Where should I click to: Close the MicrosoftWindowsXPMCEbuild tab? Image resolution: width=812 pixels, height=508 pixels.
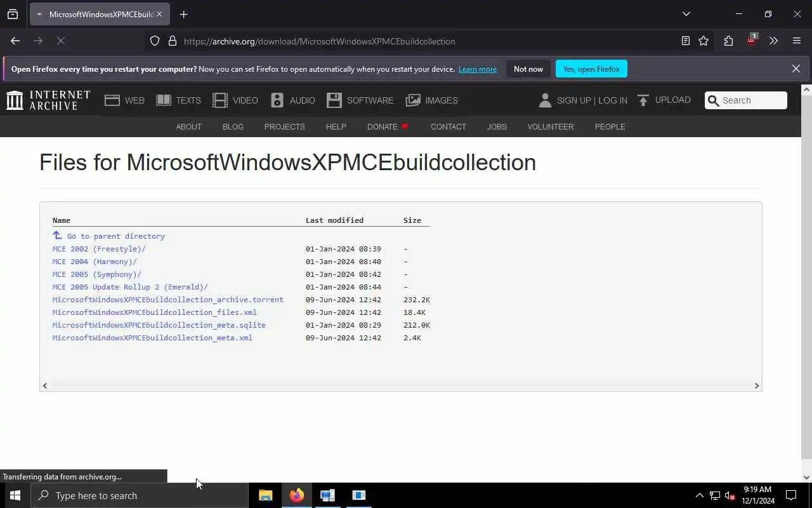point(159,14)
